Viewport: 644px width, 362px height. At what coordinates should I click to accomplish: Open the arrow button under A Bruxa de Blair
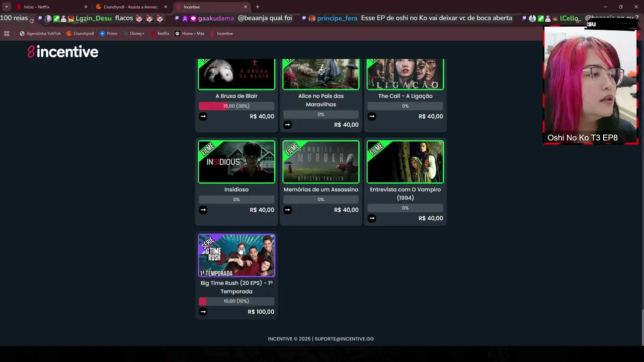(x=203, y=116)
